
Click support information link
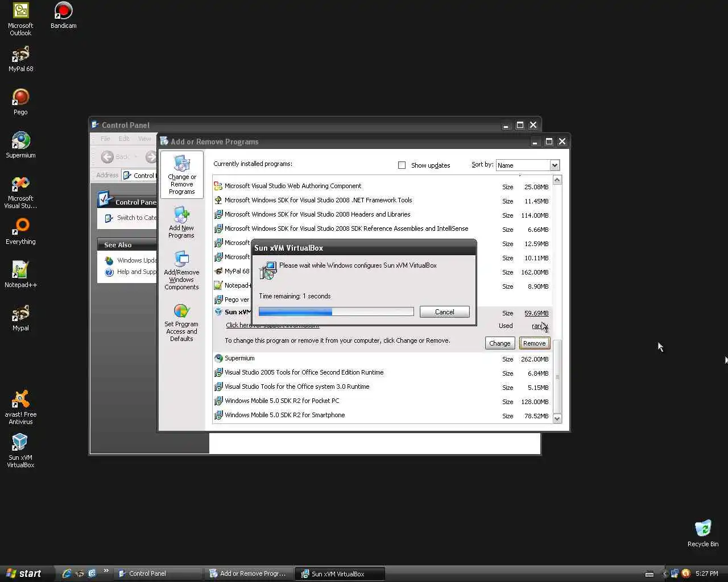(x=272, y=326)
